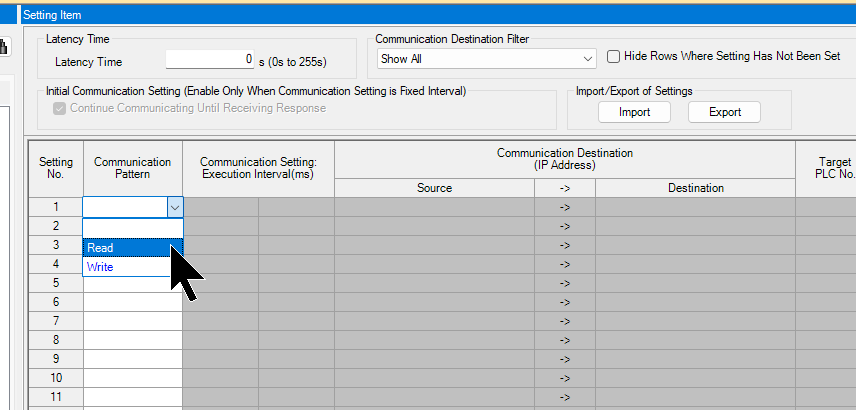Click the Import button
Screen dimensions: 856x410
634,112
